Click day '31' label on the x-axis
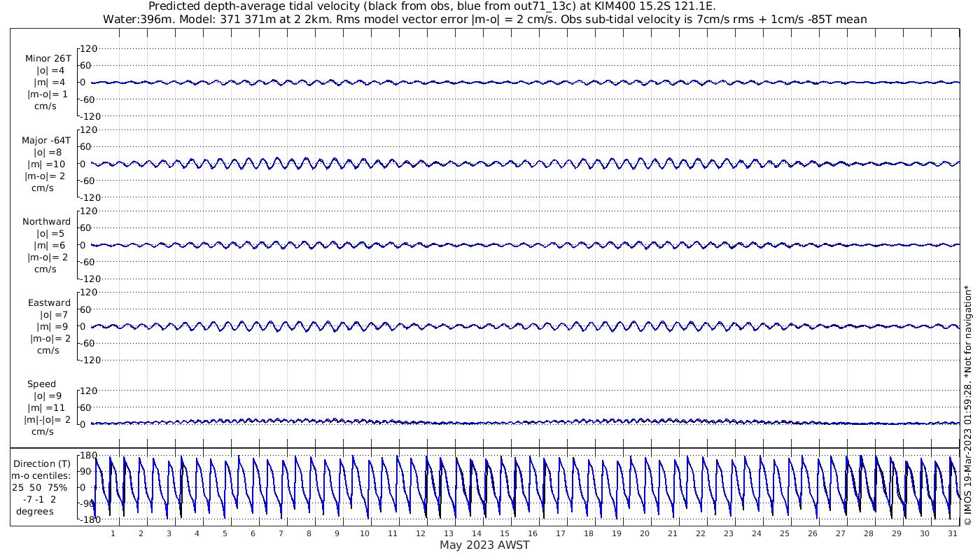The width and height of the screenshot is (980, 560). [x=953, y=533]
